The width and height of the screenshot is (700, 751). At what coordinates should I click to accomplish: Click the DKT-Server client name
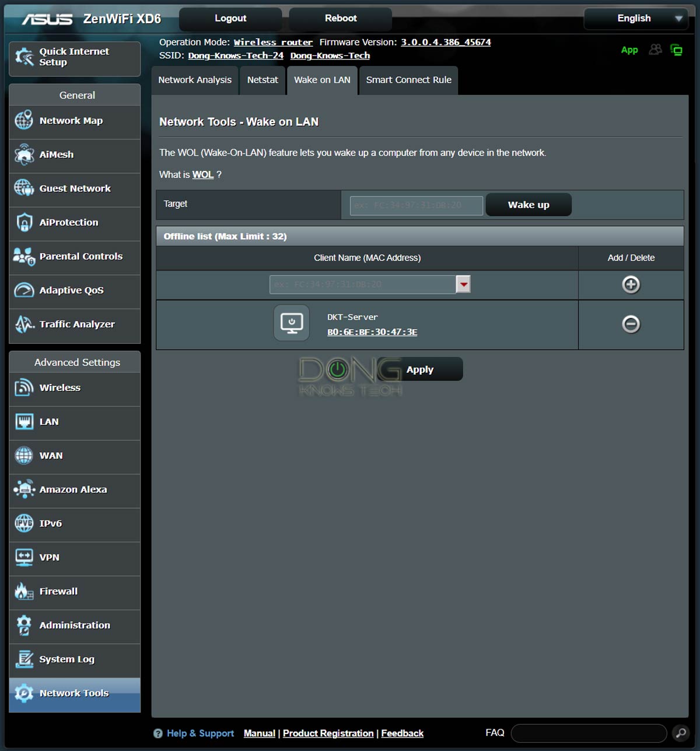(x=352, y=317)
